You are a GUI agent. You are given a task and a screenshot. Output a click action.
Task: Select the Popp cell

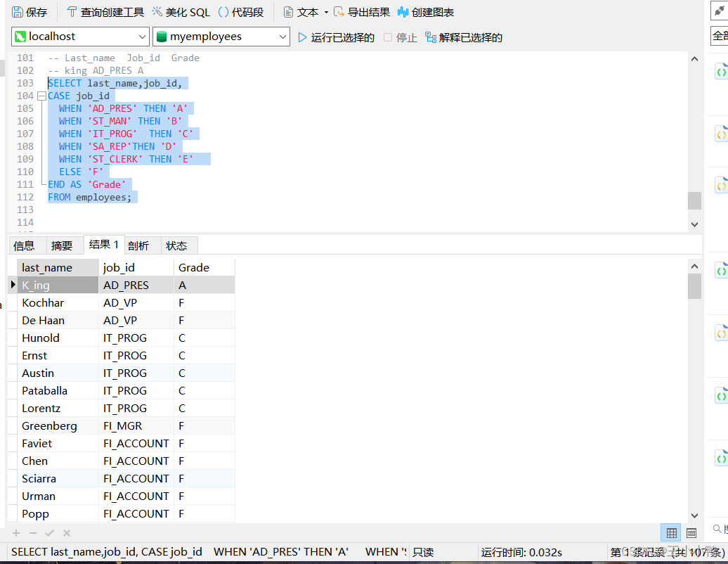click(x=58, y=514)
